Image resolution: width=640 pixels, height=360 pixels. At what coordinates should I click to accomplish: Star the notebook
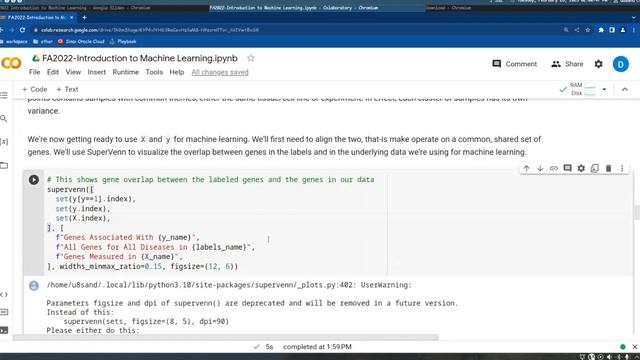pyautogui.click(x=251, y=58)
